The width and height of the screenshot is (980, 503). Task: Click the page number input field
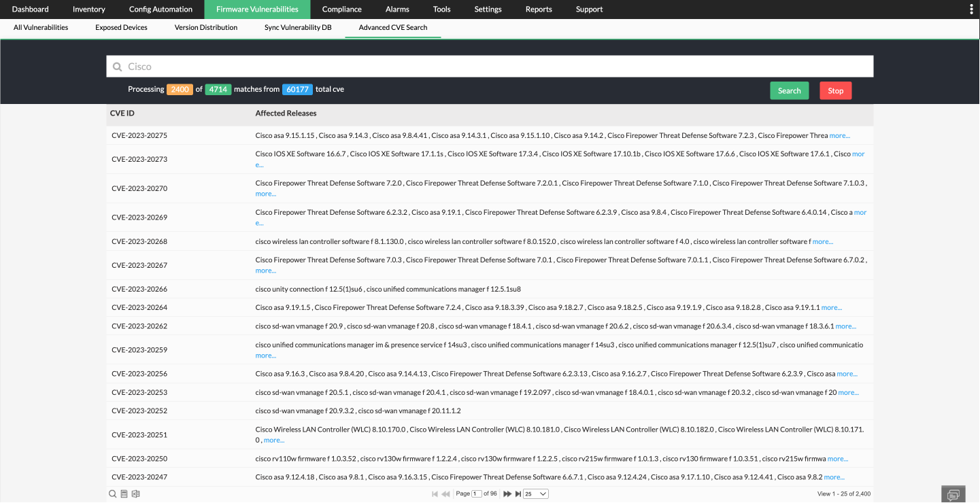(477, 494)
